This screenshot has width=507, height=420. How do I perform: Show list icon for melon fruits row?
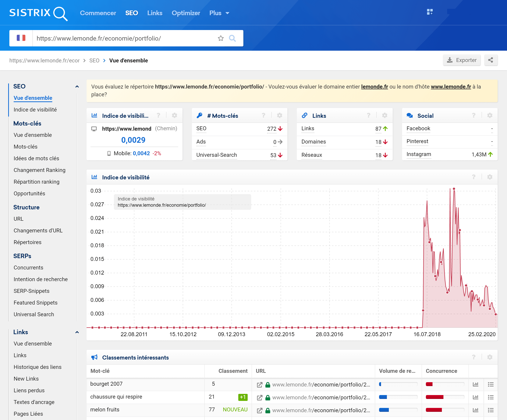pos(491,410)
